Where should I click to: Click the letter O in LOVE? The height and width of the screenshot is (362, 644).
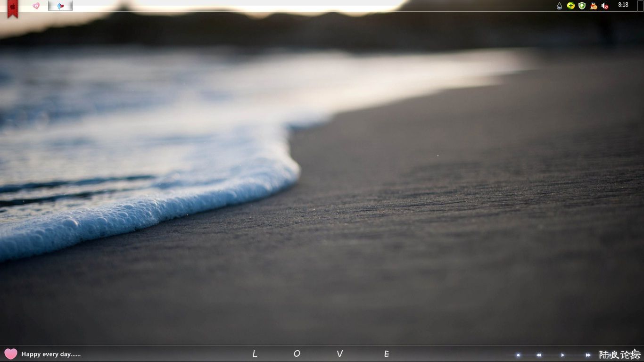click(x=297, y=354)
